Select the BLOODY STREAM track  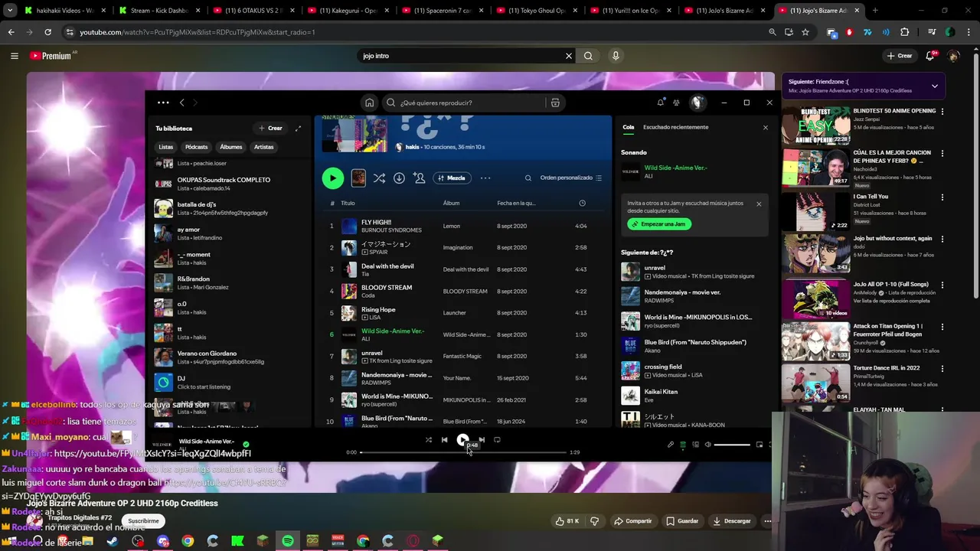click(463, 291)
